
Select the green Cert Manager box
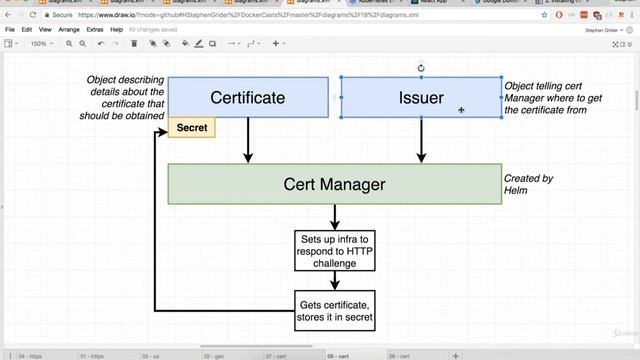click(x=335, y=184)
